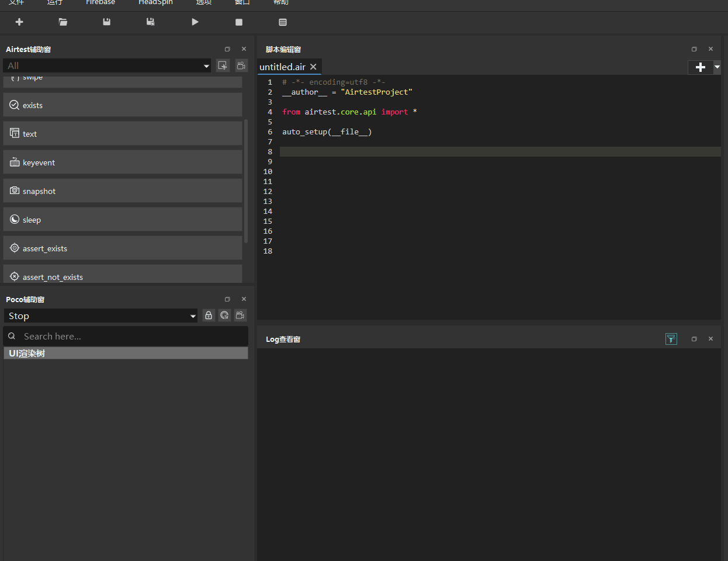Save the script with the floppy disk icon
Screen dimensions: 728x561
(106, 22)
